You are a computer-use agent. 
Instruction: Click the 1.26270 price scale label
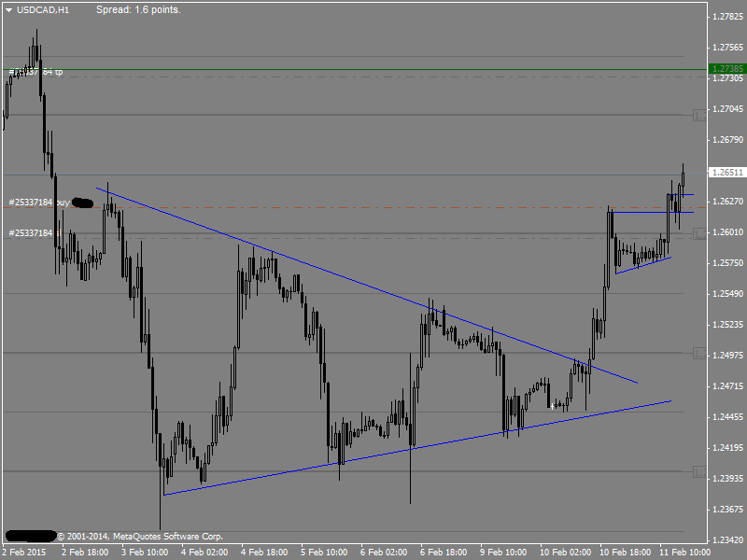tap(727, 202)
